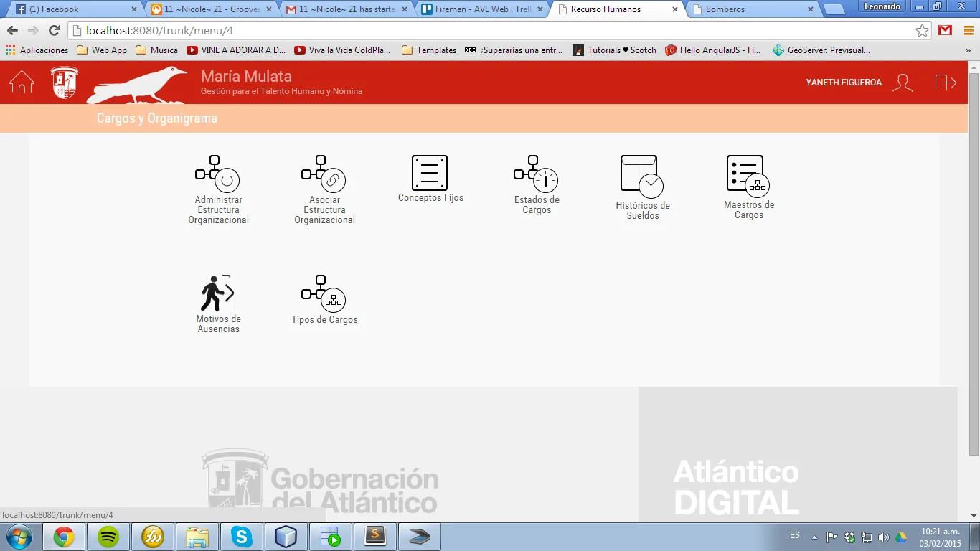
Task: Open the Hello AngularJS bookmark
Action: click(712, 50)
